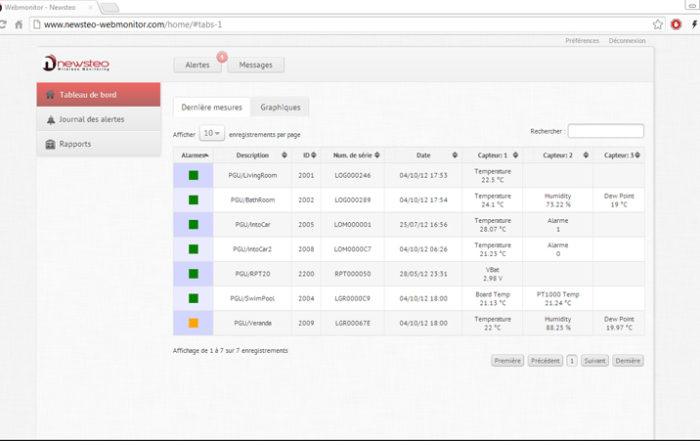Image resolution: width=700 pixels, height=441 pixels.
Task: Click the PGU/SwimPool description cell
Action: coord(253,298)
